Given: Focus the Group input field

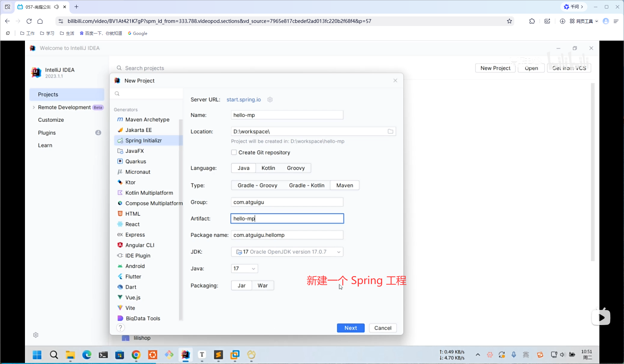Looking at the screenshot, I should tap(287, 202).
